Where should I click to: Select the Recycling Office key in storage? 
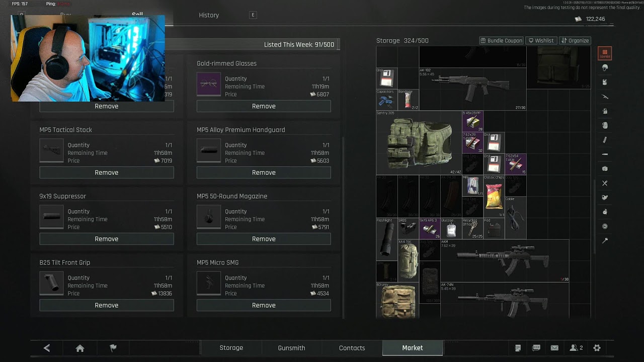[472, 228]
